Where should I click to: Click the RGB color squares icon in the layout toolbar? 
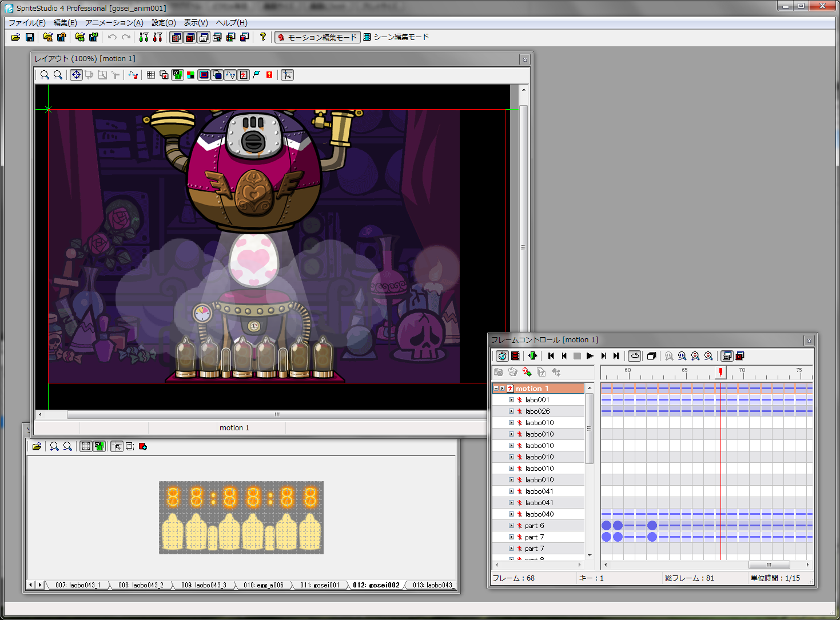pyautogui.click(x=190, y=75)
